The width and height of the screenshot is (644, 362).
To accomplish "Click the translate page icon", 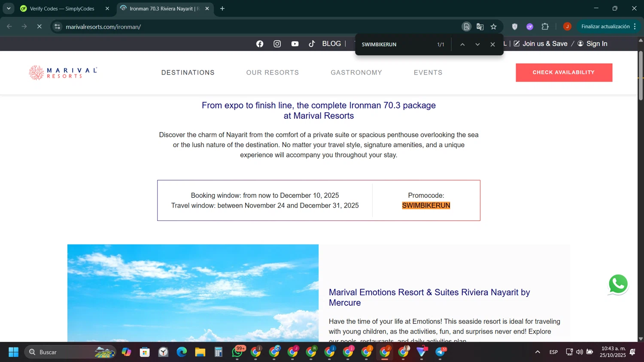I will click(480, 27).
